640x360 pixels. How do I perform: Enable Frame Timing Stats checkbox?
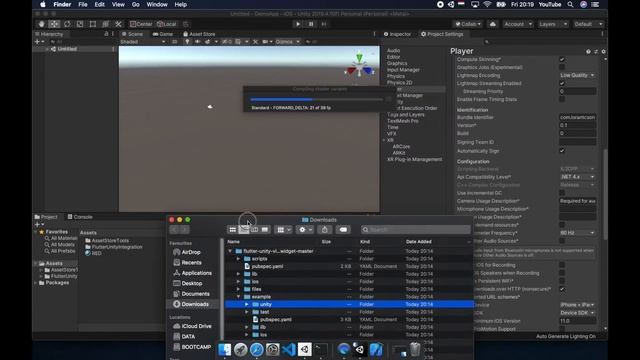[562, 99]
